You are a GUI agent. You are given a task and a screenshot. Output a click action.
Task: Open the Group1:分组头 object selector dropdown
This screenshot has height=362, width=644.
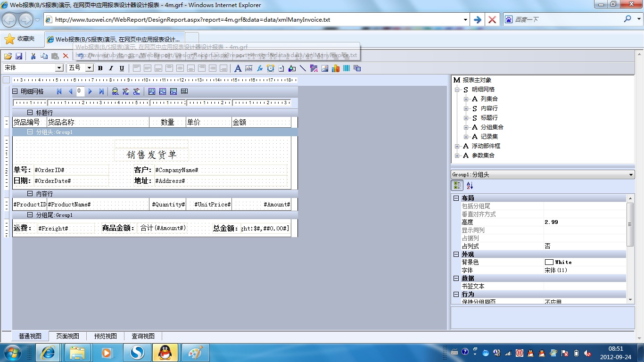click(x=631, y=175)
